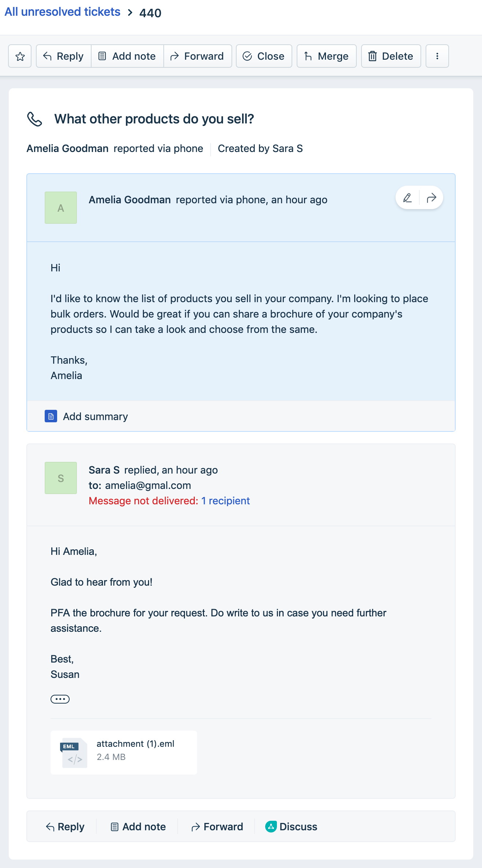This screenshot has width=482, height=868.
Task: Add note from the top toolbar
Action: pos(127,56)
